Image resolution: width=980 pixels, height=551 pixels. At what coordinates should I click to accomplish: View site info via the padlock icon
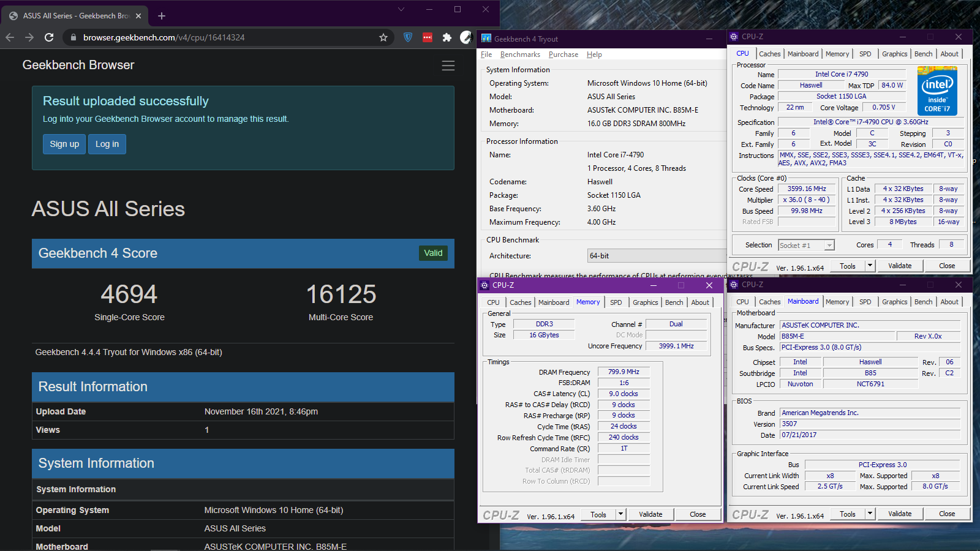click(73, 37)
